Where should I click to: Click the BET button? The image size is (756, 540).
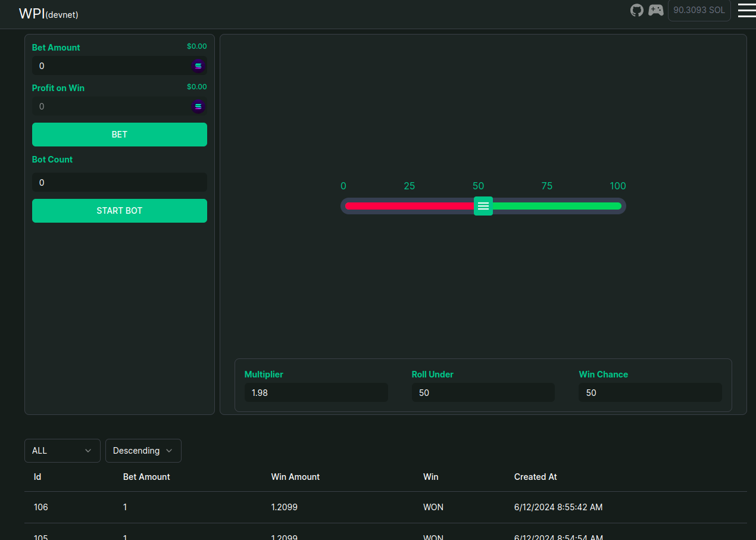120,135
